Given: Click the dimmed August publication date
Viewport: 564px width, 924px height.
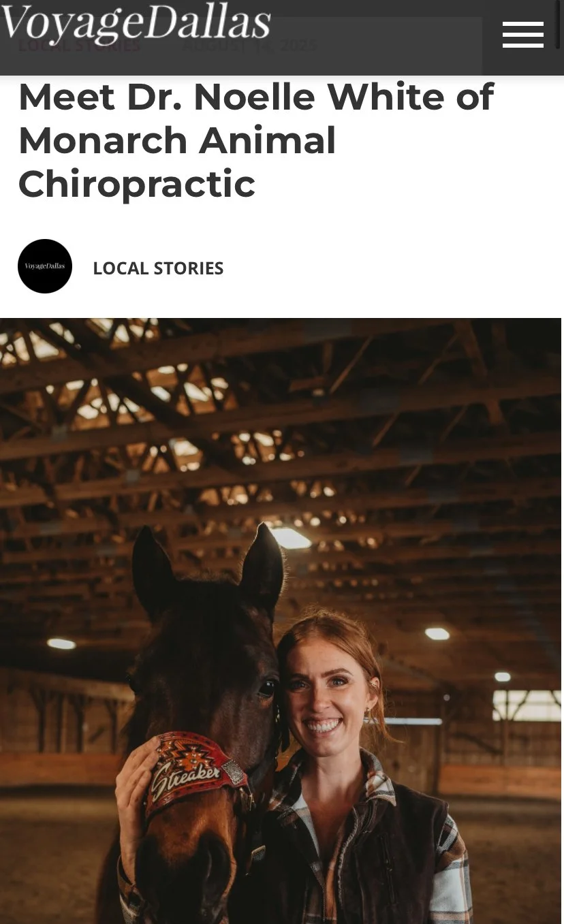Looking at the screenshot, I should point(249,46).
